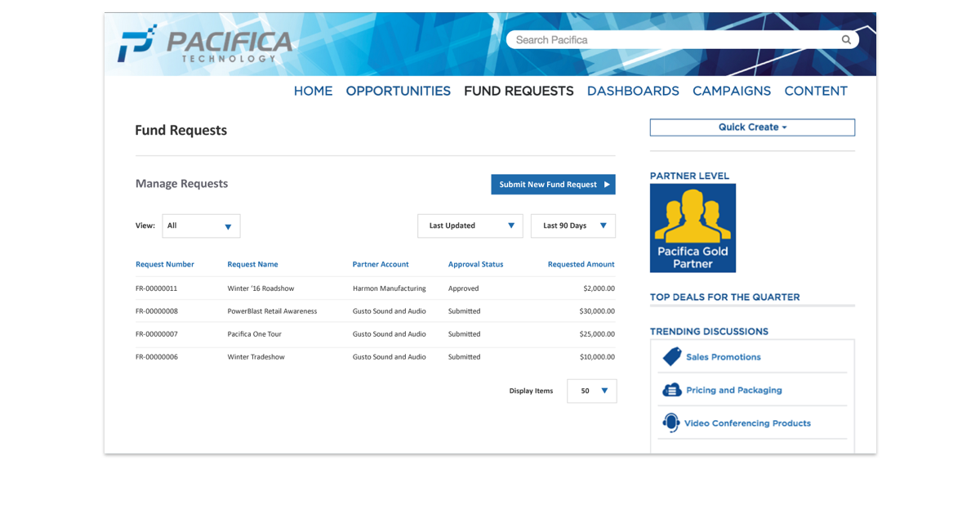Sort by Request Name column header

click(252, 264)
